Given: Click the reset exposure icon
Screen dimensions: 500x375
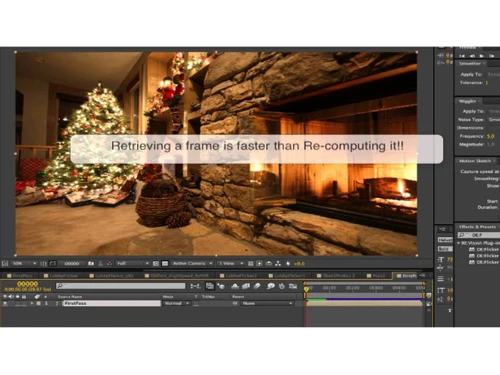Looking at the screenshot, I should (288, 263).
